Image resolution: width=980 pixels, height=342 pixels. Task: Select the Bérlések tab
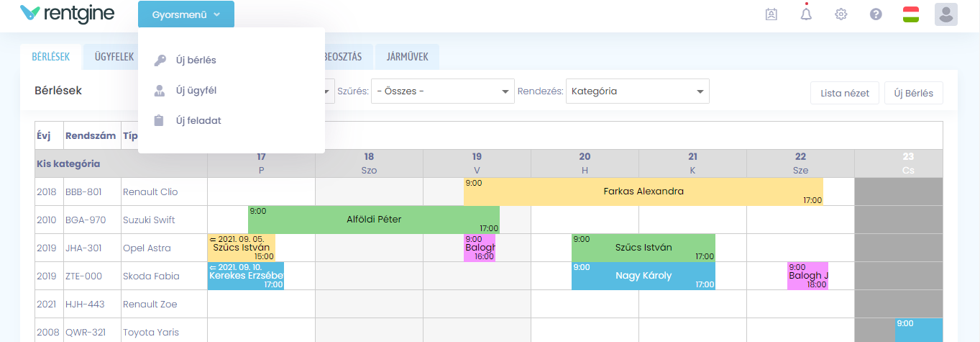click(x=50, y=56)
